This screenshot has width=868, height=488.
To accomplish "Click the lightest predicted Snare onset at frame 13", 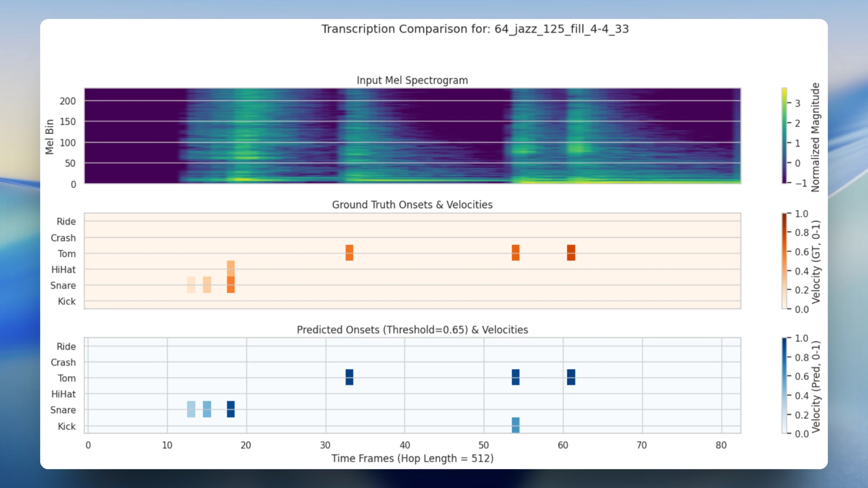I will coord(191,409).
